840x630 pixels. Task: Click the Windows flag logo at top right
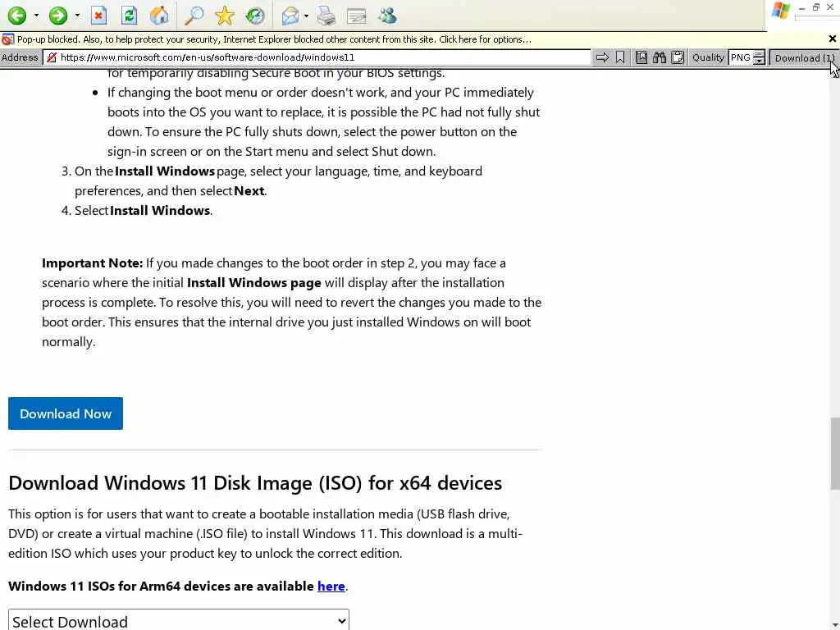pos(781,11)
